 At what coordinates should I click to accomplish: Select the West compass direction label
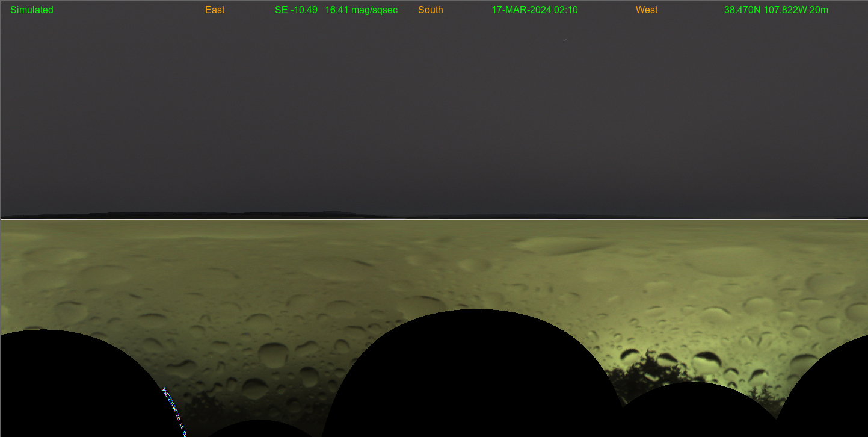tap(646, 10)
